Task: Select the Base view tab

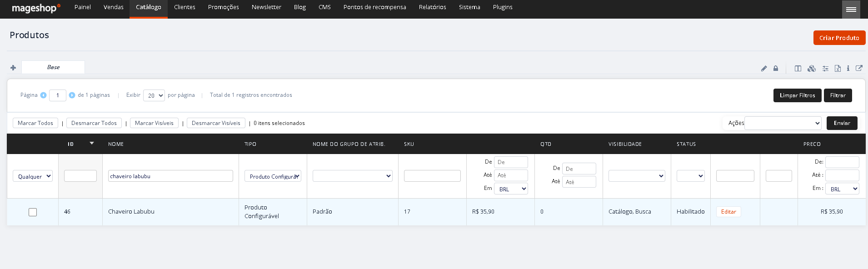Action: (x=53, y=67)
